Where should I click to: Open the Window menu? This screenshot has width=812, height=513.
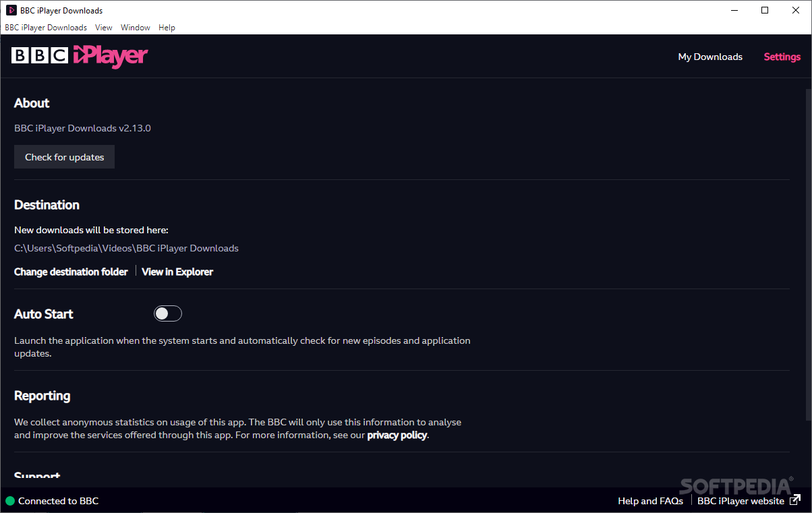[x=136, y=28]
